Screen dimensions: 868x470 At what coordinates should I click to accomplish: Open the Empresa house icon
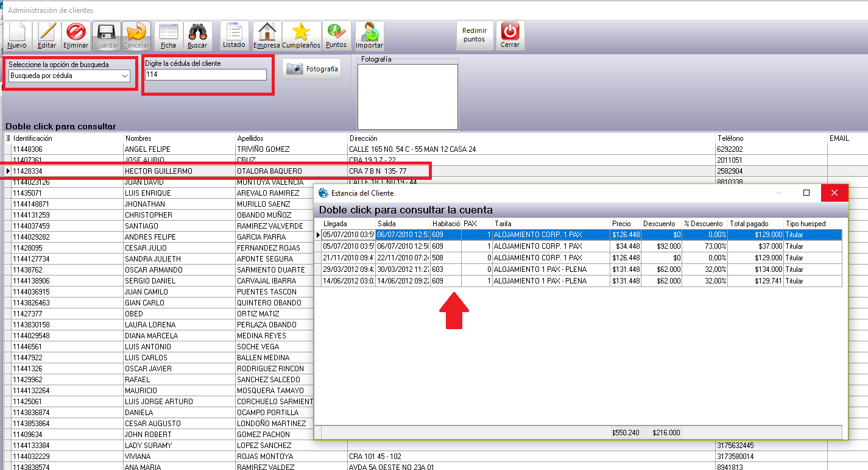267,35
